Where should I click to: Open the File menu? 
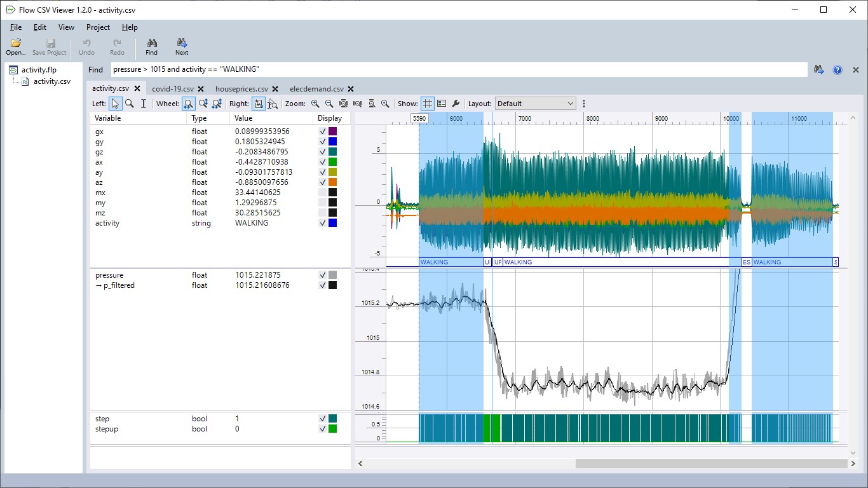(16, 27)
